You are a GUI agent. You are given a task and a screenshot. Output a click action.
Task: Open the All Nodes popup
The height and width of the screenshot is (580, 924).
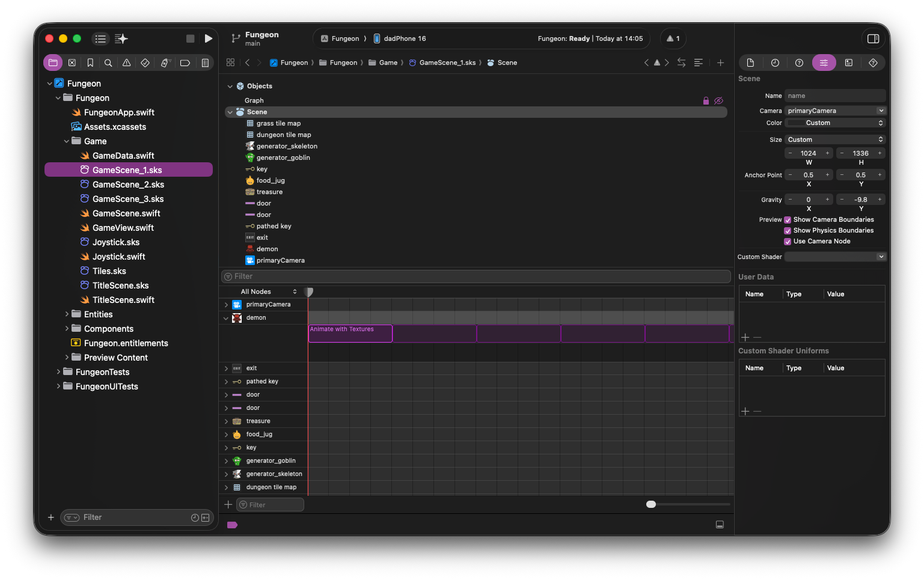[268, 292]
